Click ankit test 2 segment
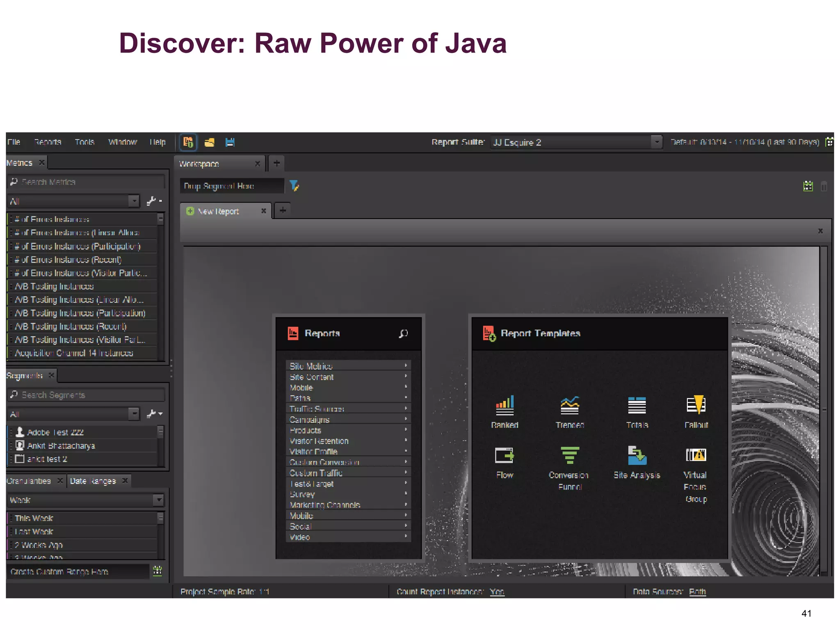The width and height of the screenshot is (840, 630). click(x=82, y=459)
